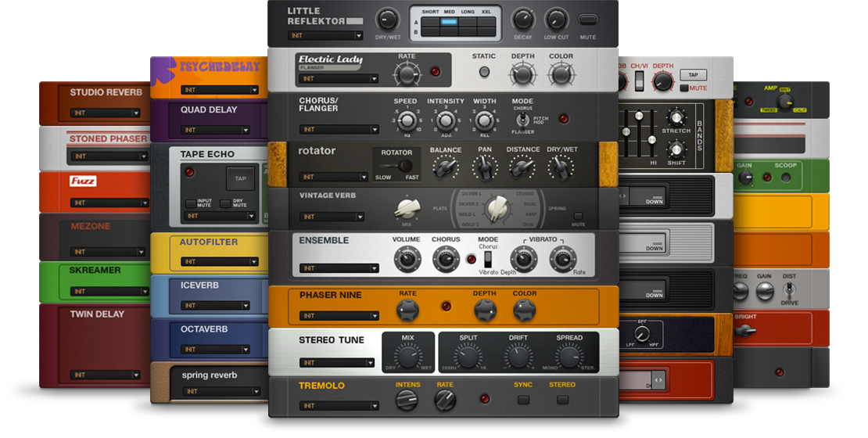This screenshot has width=868, height=438.
Task: Select the MED column cell in row A
Action: point(449,23)
